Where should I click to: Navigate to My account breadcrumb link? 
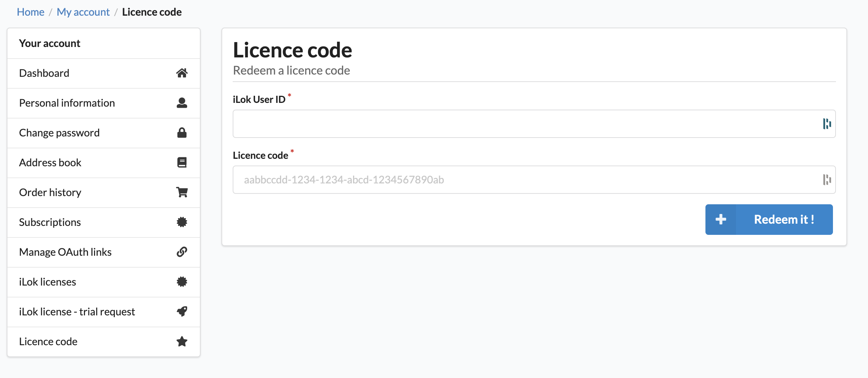83,12
